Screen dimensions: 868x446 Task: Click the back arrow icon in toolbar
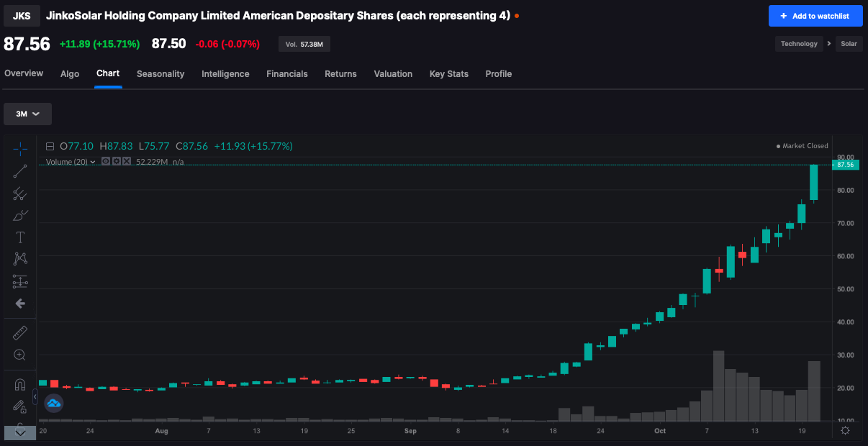tap(20, 304)
